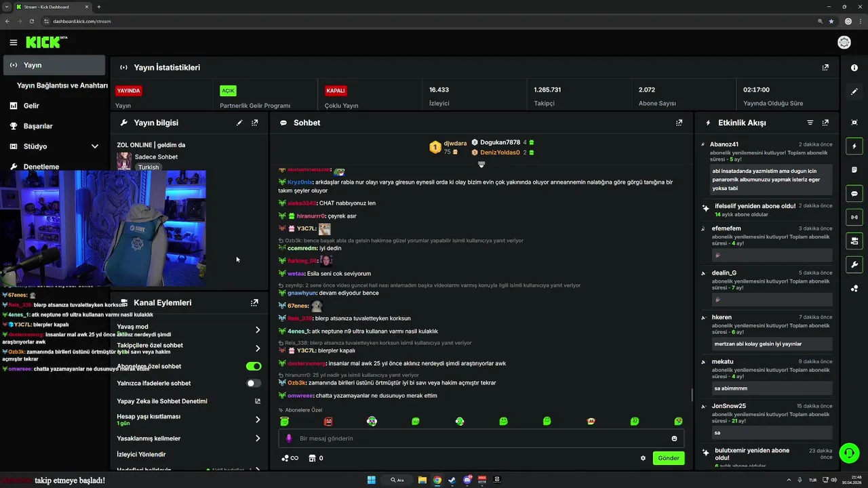868x488 pixels.
Task: Click the Kicks infinity balance icon
Action: [x=290, y=458]
